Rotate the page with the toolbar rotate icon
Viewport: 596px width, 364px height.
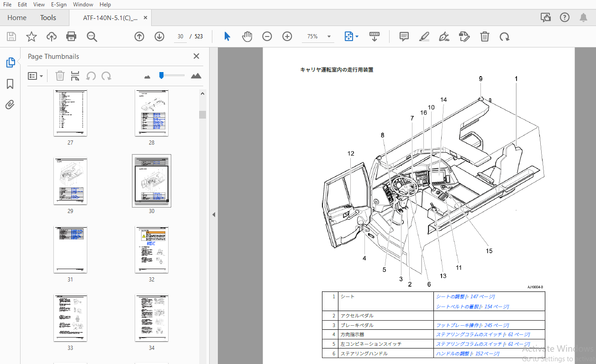point(505,36)
